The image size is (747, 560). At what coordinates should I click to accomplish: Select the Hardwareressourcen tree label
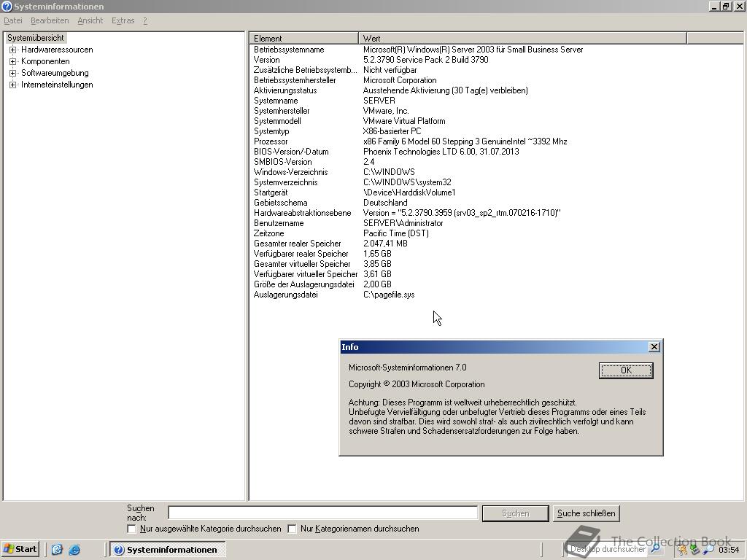click(57, 50)
